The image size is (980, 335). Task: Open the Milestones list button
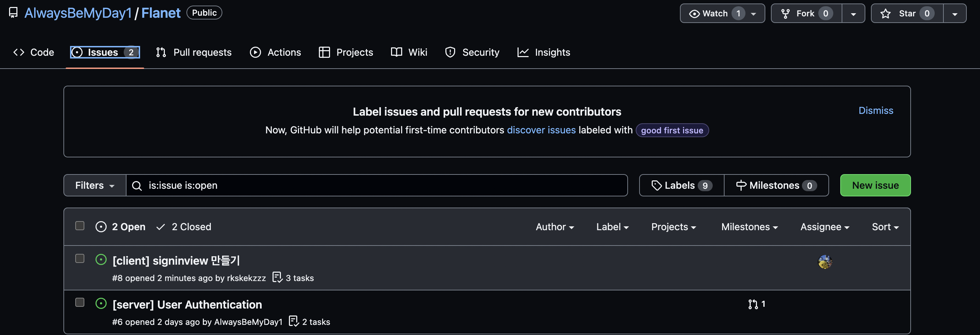pyautogui.click(x=776, y=185)
